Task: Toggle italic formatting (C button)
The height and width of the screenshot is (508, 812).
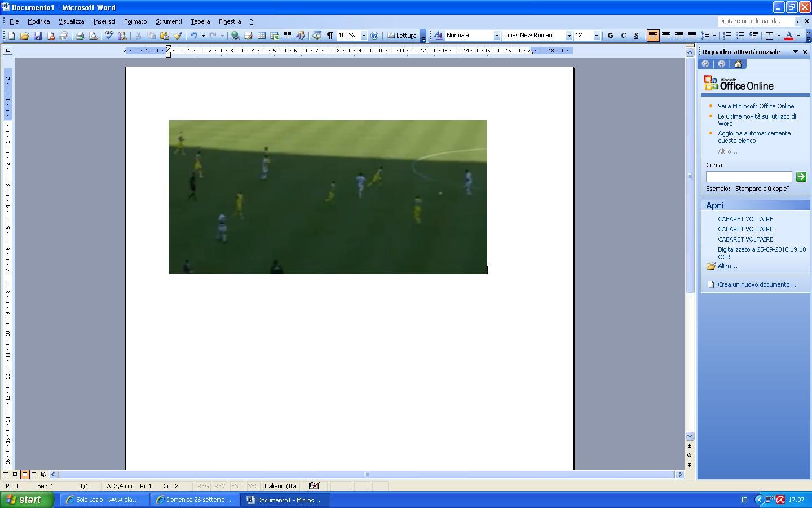Action: [x=623, y=36]
